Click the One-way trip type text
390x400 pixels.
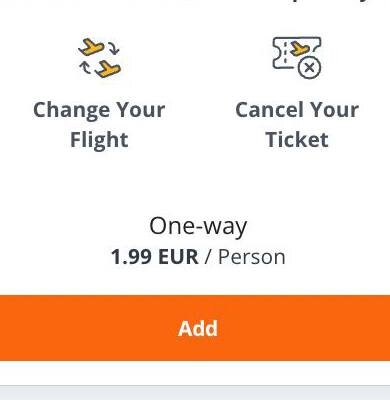198,227
